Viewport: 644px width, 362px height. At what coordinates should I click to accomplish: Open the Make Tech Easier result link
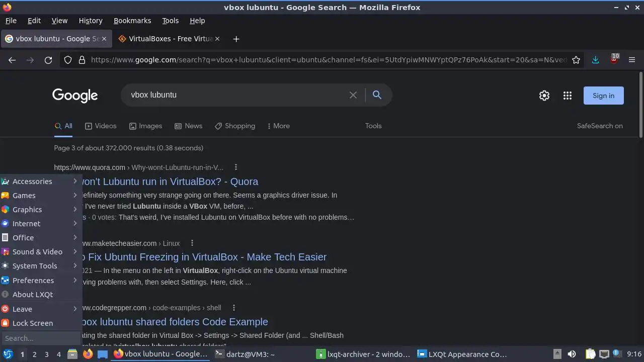204,257
